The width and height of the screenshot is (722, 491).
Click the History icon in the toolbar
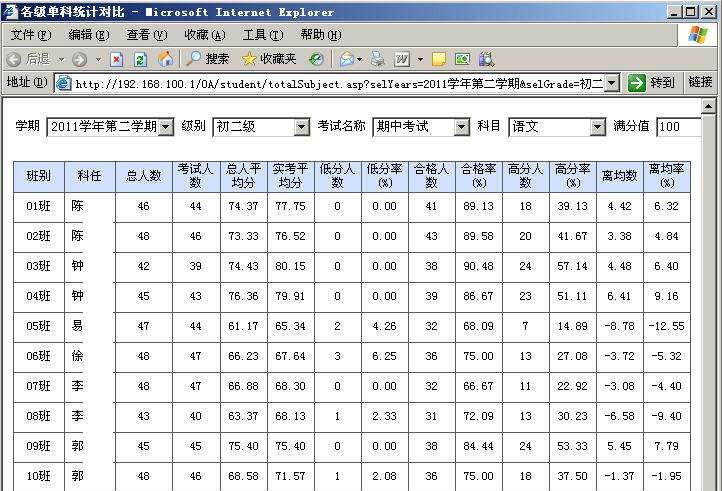316,59
